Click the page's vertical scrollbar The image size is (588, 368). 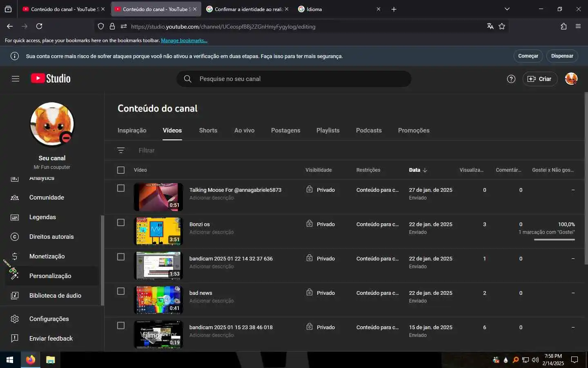point(586,178)
